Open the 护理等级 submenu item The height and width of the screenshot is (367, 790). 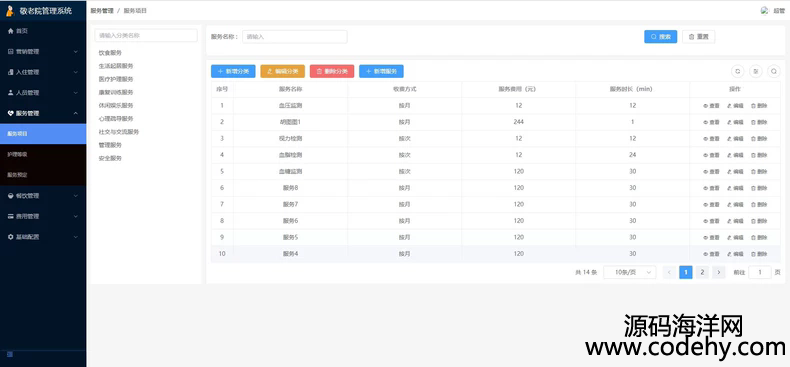pyautogui.click(x=43, y=154)
